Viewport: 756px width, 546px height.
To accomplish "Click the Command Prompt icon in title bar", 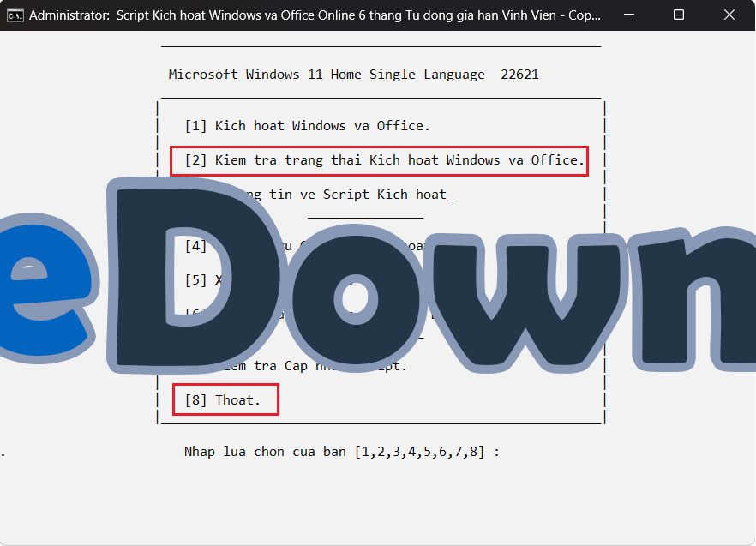I will coord(15,15).
